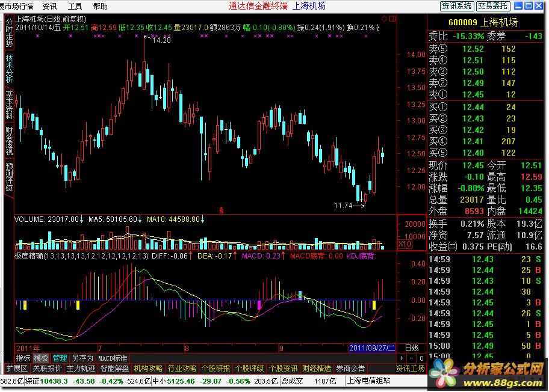This screenshot has height=392, width=549.
Task: Click the 总量 23017 value
Action: tap(471, 200)
